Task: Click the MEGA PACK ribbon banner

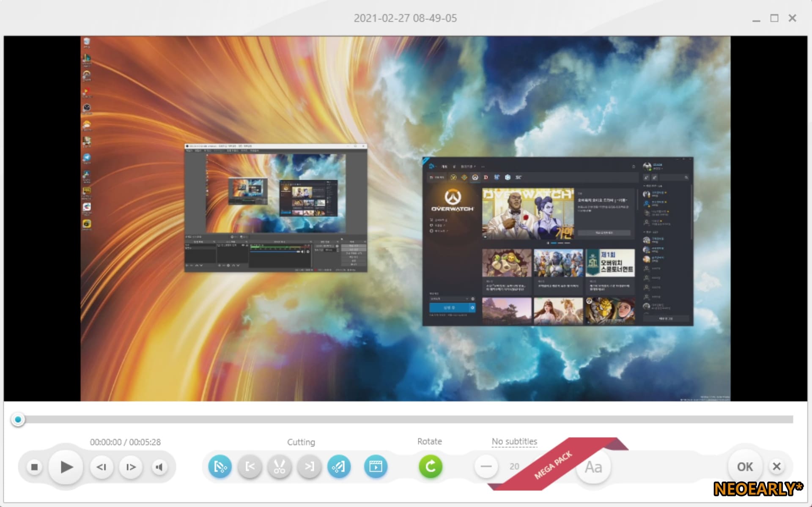Action: (553, 465)
